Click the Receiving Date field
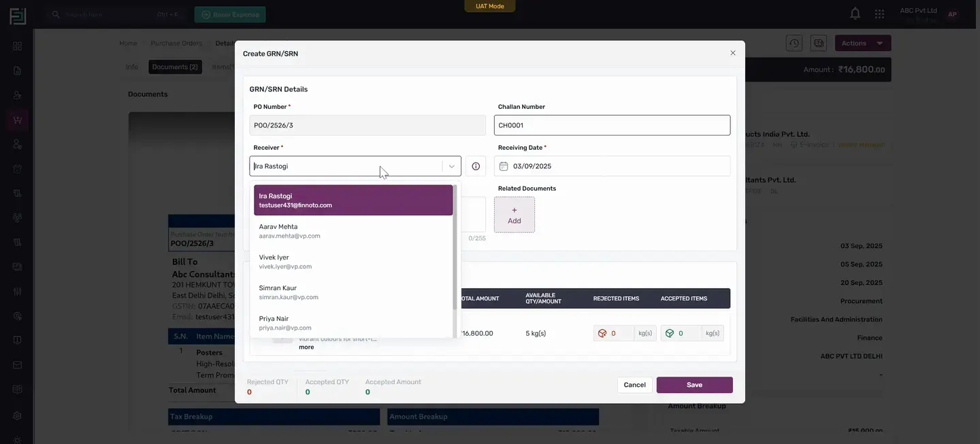Screen dimensions: 980x444 (612, 166)
